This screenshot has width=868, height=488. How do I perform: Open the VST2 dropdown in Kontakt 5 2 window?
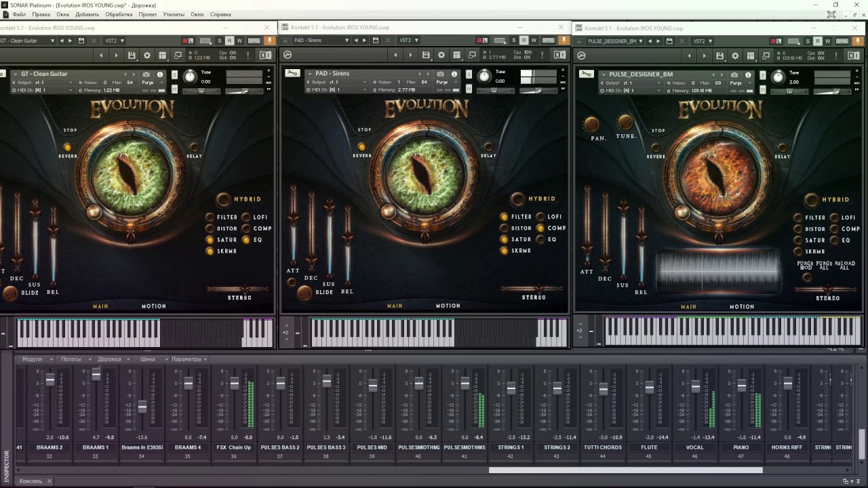(115, 41)
